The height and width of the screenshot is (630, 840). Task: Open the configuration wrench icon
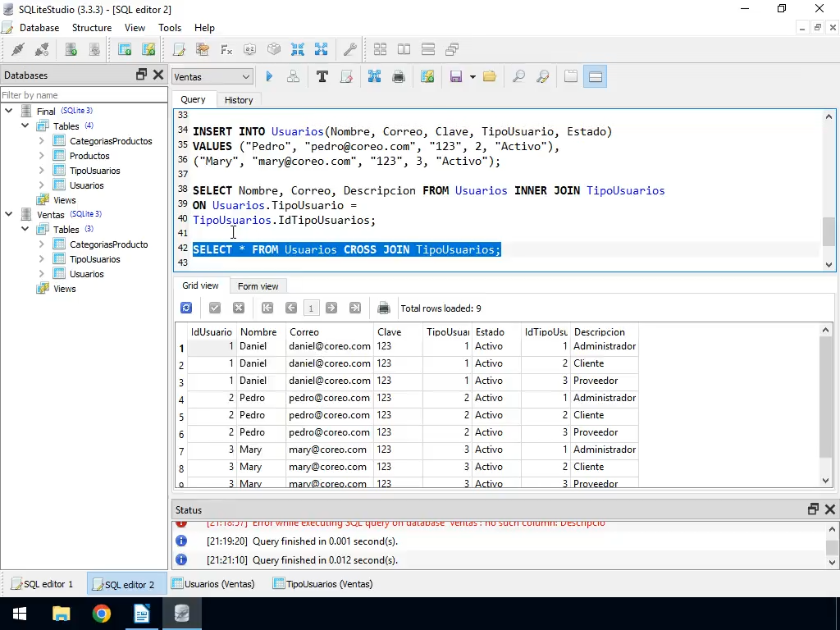[349, 49]
